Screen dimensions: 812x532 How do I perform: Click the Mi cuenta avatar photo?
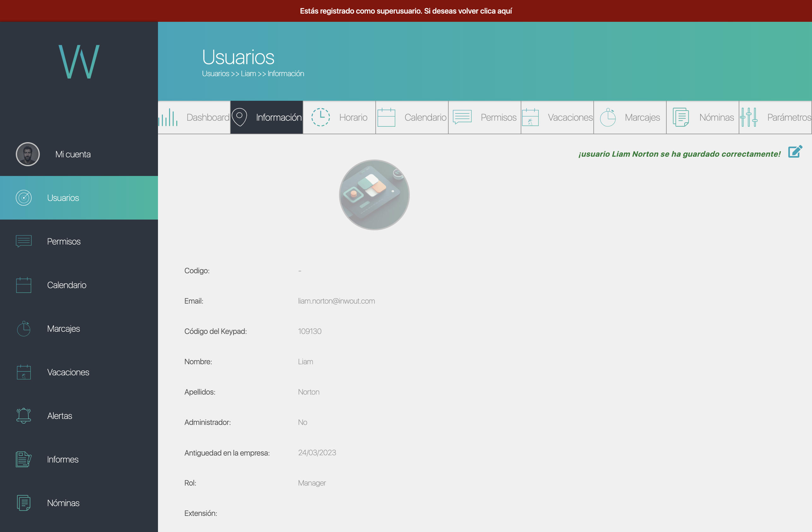tap(27, 154)
